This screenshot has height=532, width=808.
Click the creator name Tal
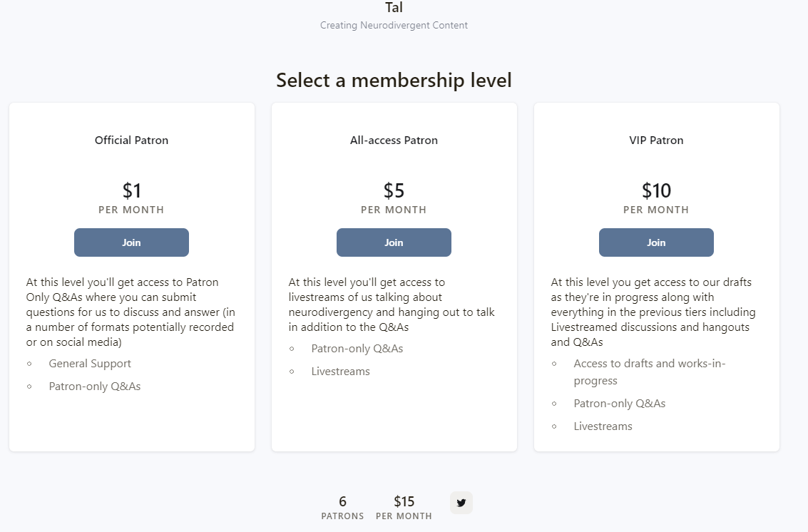pos(394,7)
